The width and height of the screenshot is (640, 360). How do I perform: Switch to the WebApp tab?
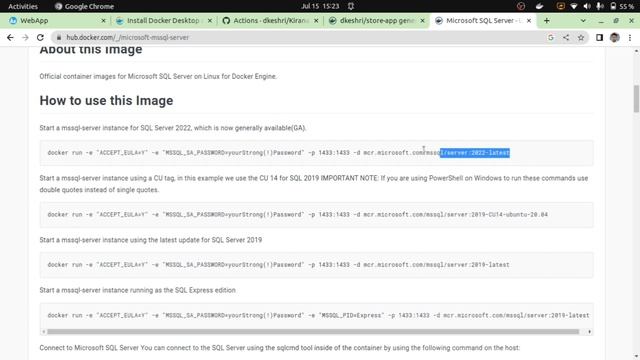point(57,20)
